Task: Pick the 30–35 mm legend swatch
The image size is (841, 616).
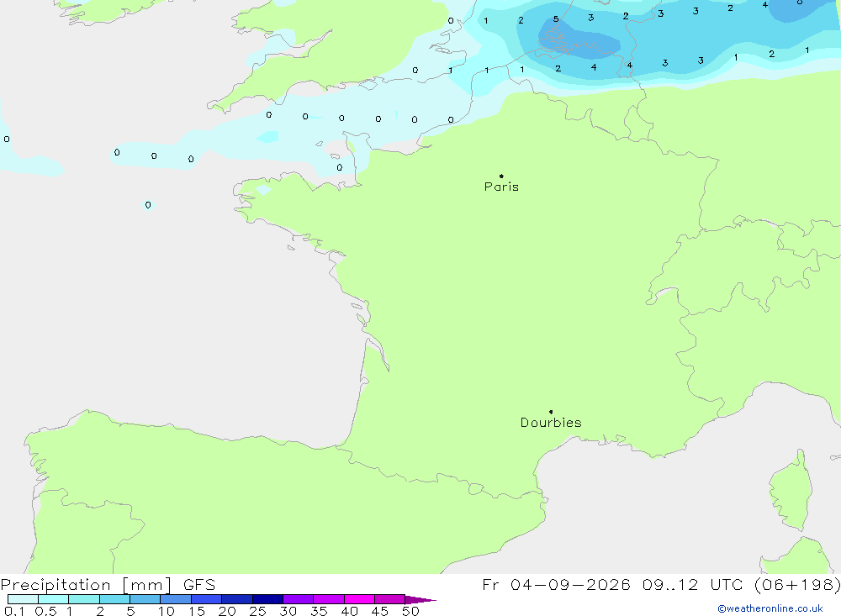Action: coord(298,599)
